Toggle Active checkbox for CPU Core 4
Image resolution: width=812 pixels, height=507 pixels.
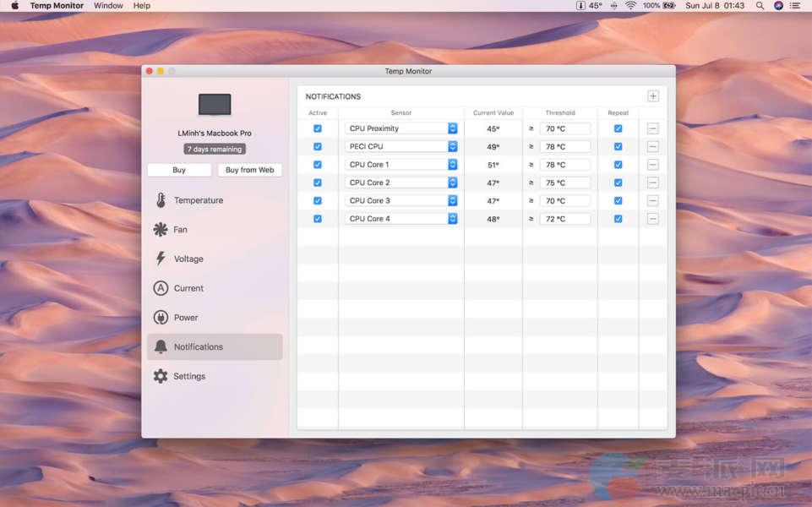(x=318, y=219)
